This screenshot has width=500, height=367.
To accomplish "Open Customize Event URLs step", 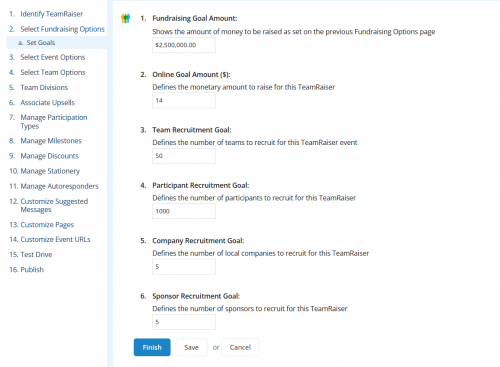I will coord(55,239).
